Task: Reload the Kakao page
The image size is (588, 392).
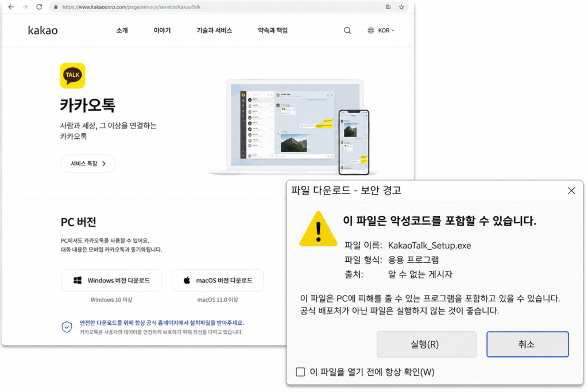Action: pos(39,7)
